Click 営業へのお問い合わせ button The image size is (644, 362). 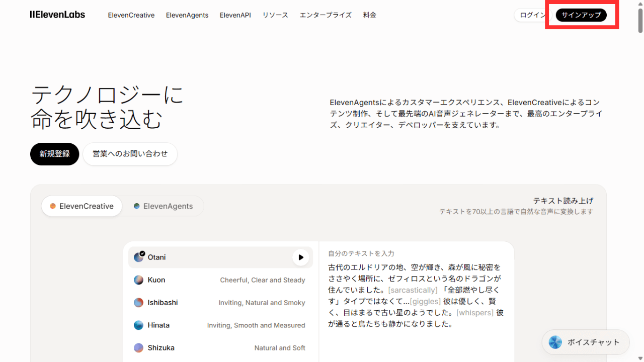(130, 154)
